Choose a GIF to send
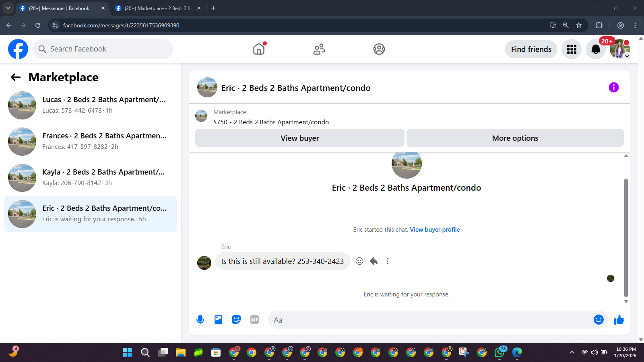 [x=254, y=320]
